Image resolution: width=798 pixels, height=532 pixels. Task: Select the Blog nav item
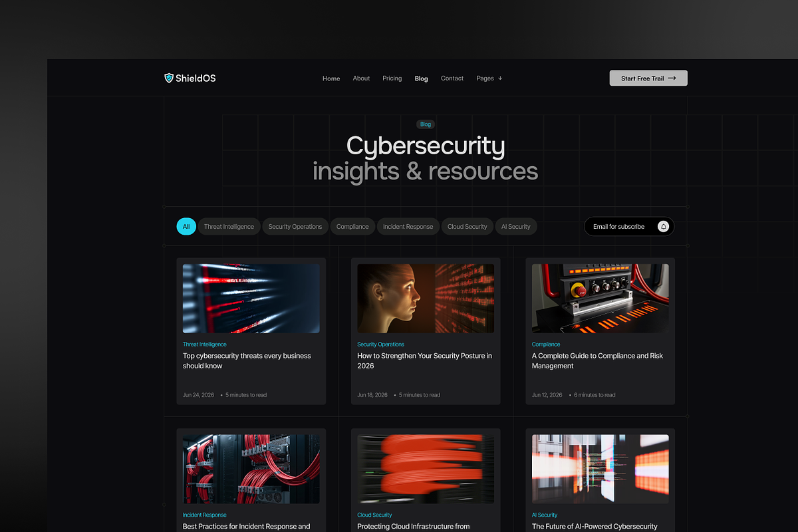(x=422, y=78)
